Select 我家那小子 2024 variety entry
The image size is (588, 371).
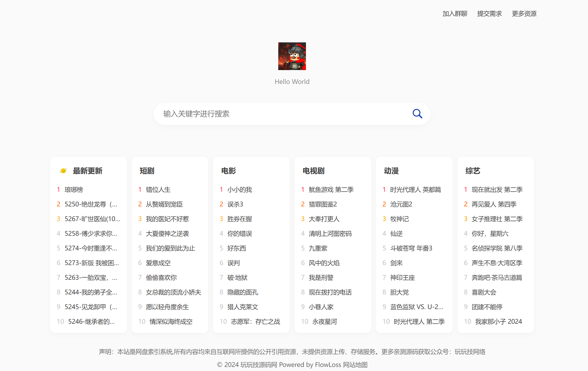pyautogui.click(x=498, y=322)
